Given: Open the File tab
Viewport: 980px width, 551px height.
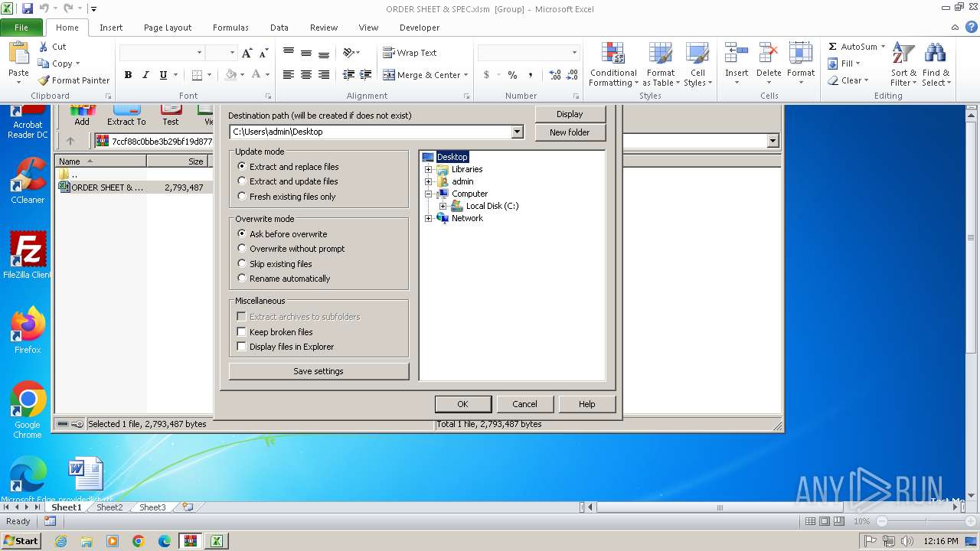Looking at the screenshot, I should (x=21, y=28).
